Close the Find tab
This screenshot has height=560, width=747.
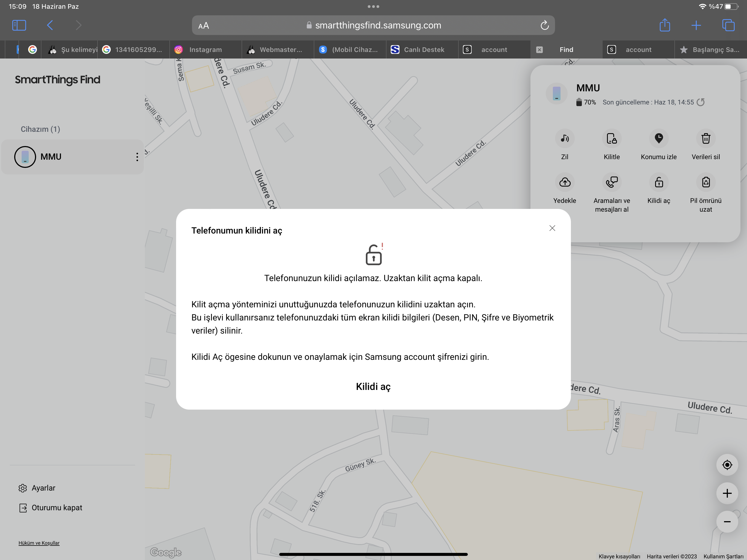click(x=539, y=50)
